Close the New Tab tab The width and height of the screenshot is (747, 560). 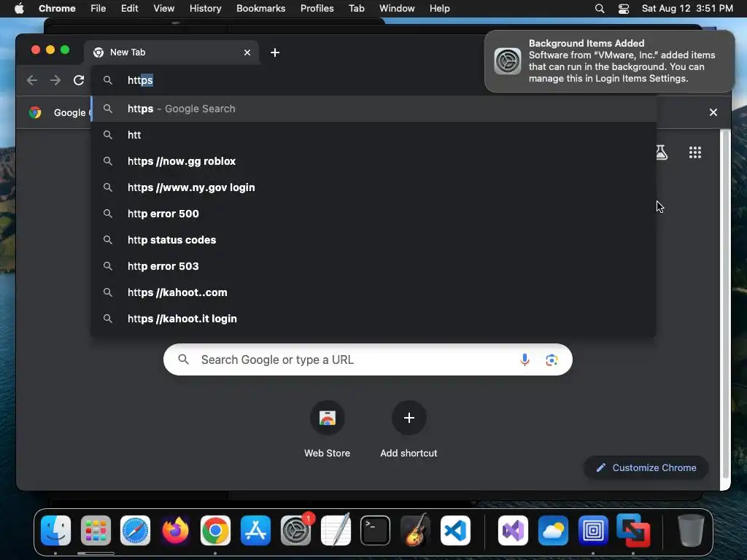[247, 52]
